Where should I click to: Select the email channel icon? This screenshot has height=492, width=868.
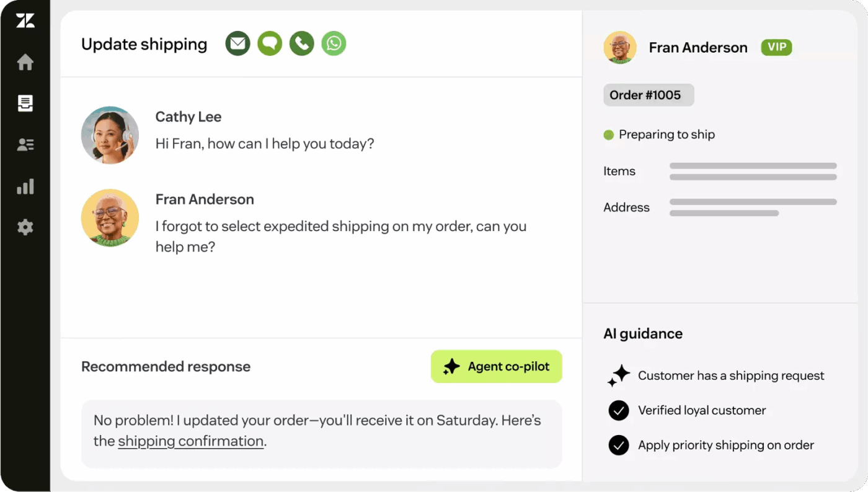tap(237, 43)
